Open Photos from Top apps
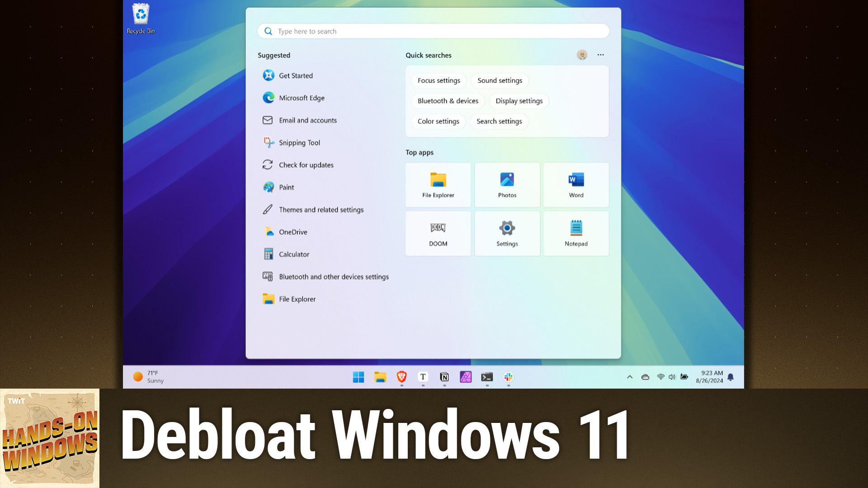The height and width of the screenshot is (488, 868). pyautogui.click(x=507, y=184)
